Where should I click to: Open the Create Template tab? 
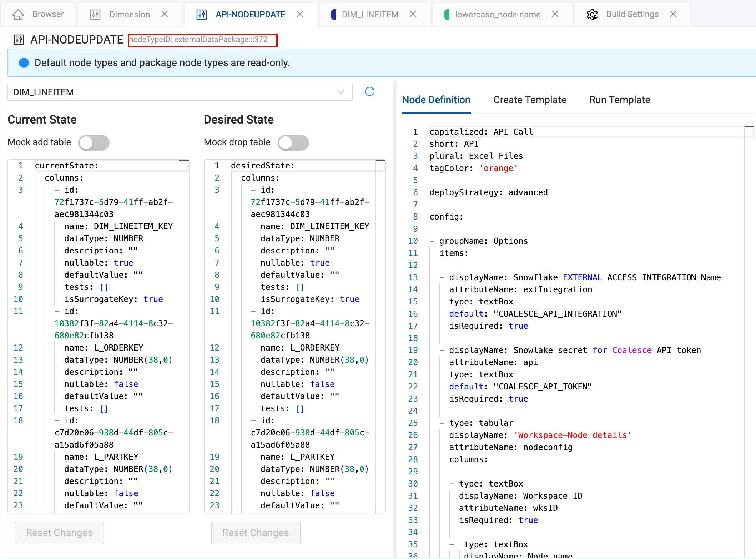530,100
